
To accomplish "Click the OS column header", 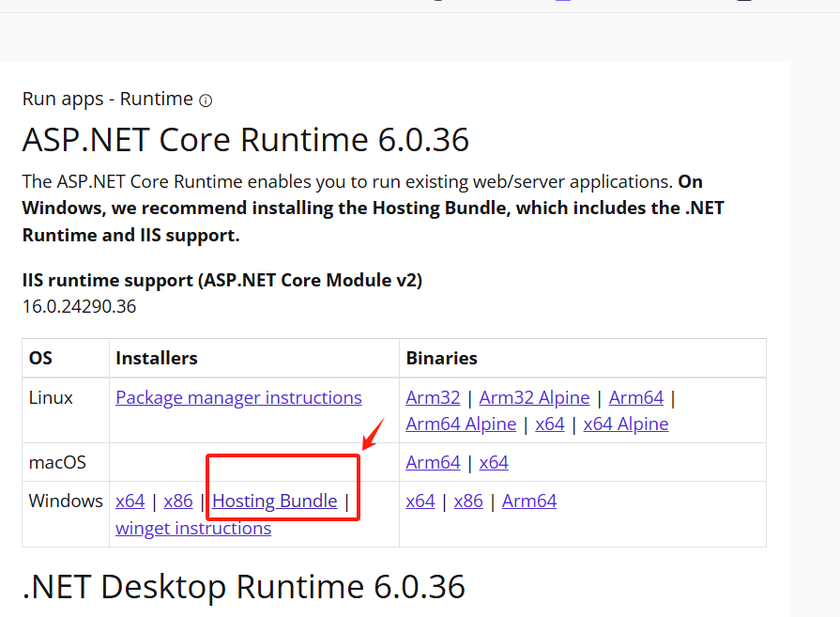I will [x=40, y=358].
